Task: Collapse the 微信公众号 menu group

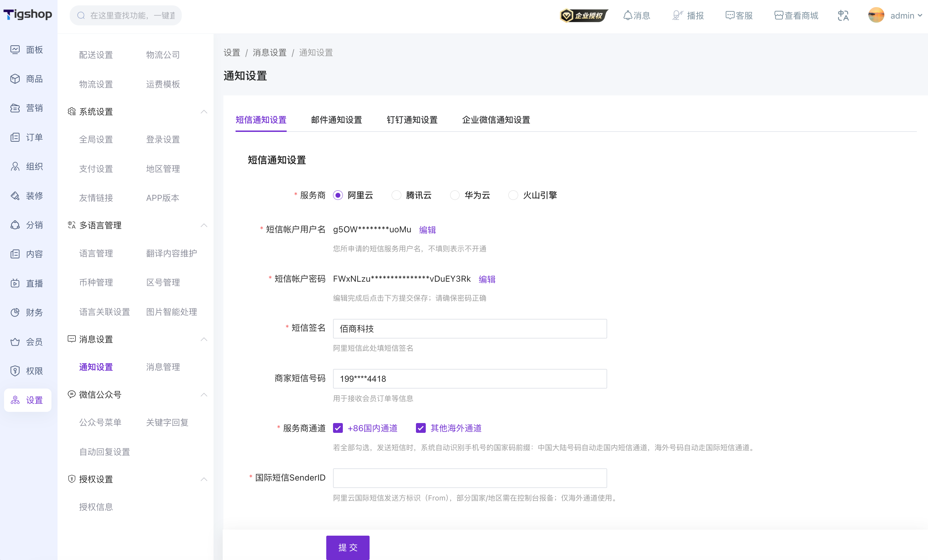Action: (x=204, y=394)
